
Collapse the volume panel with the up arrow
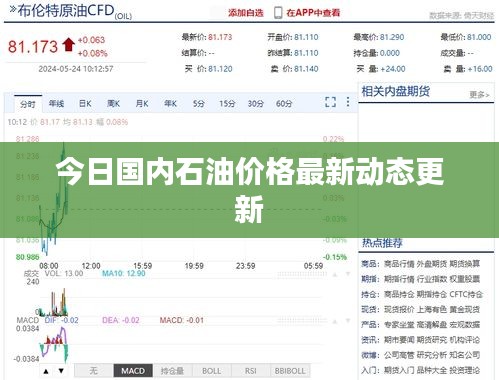tap(335, 274)
